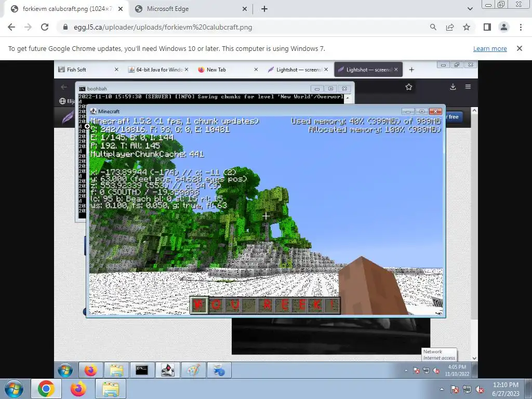Click the crosshair in the Minecraft view
This screenshot has width=532, height=399.
(x=265, y=216)
